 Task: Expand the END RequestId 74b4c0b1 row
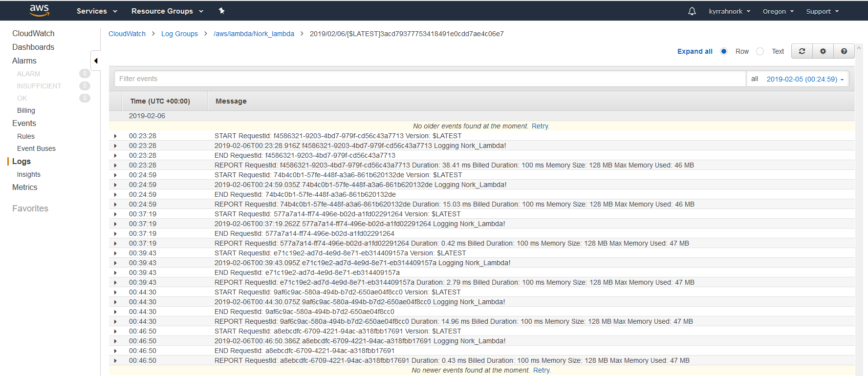coord(115,194)
